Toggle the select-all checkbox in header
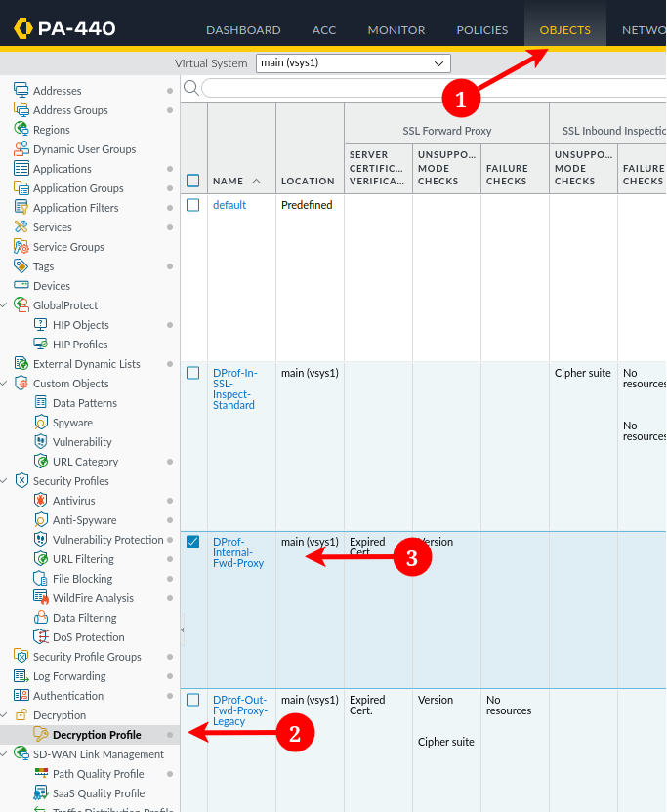Image resolution: width=667 pixels, height=812 pixels. 193,181
